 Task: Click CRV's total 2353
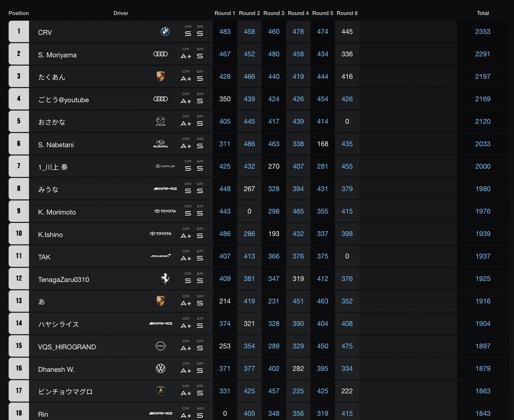pos(483,32)
